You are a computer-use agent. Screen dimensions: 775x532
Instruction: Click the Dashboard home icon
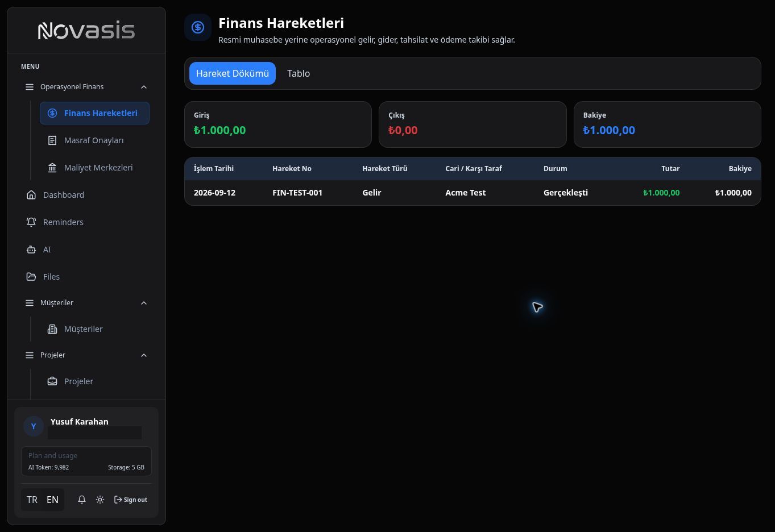point(31,195)
